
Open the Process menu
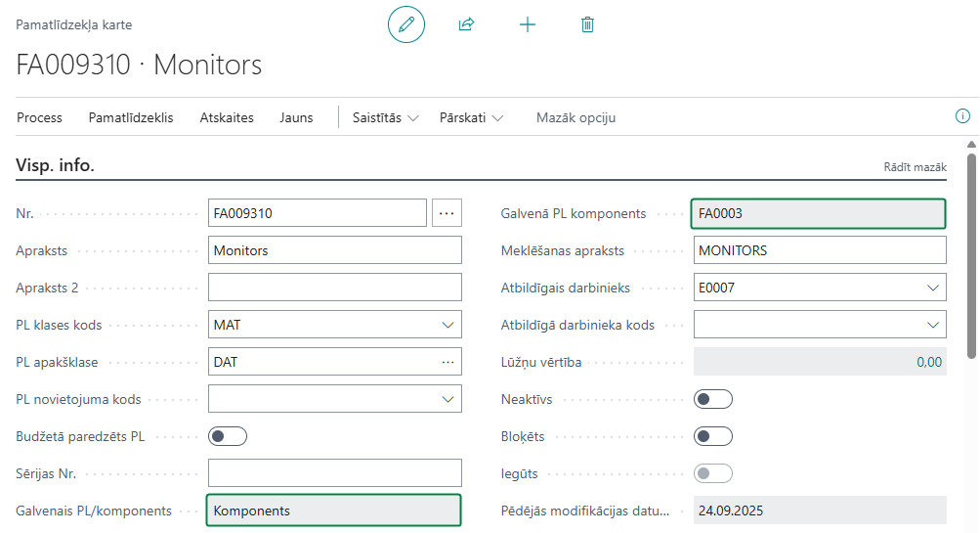tap(39, 117)
